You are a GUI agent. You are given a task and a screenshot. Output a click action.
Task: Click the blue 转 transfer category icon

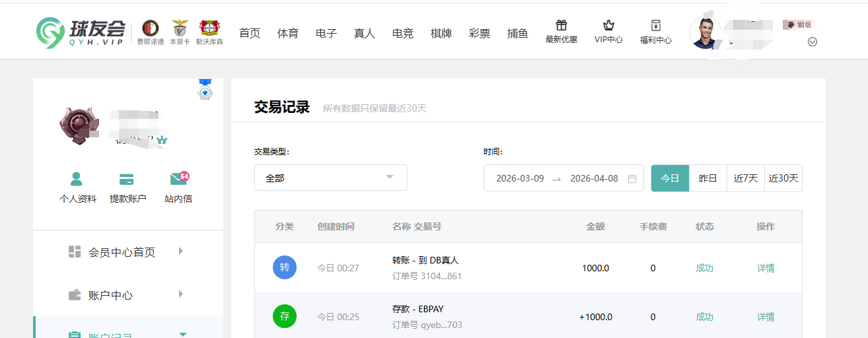285,267
